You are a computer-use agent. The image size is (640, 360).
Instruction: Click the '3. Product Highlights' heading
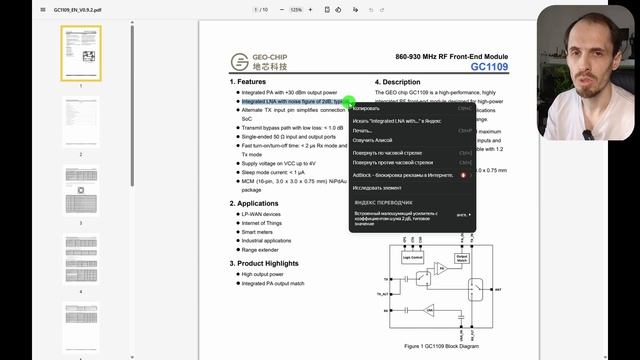264,263
